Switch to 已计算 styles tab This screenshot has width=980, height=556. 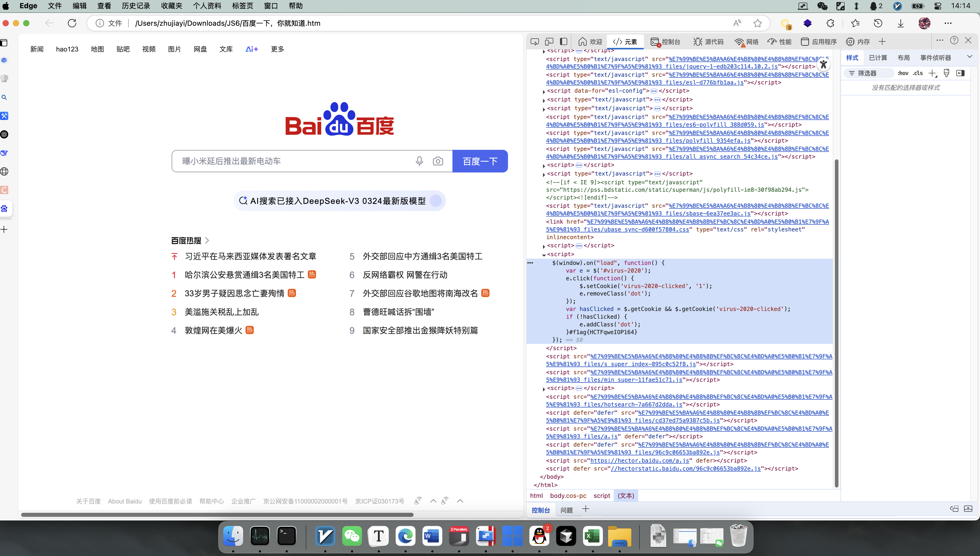[x=878, y=58]
